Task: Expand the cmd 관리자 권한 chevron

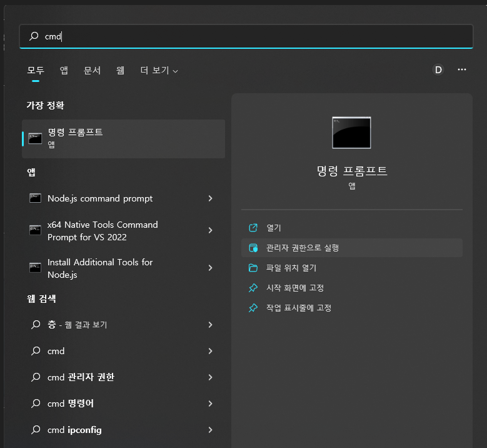Action: 210,377
